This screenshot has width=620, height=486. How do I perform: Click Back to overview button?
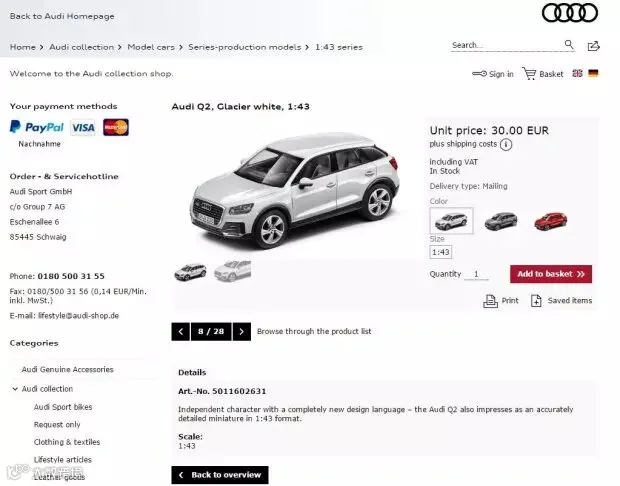click(x=220, y=475)
